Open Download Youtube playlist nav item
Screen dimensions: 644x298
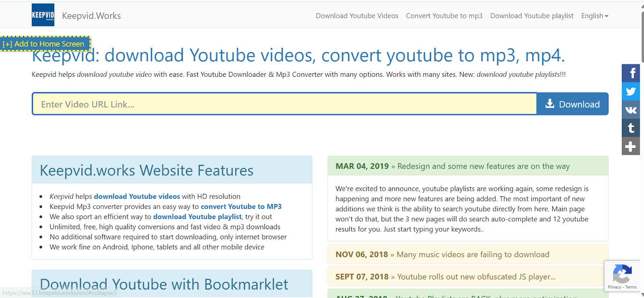click(532, 16)
